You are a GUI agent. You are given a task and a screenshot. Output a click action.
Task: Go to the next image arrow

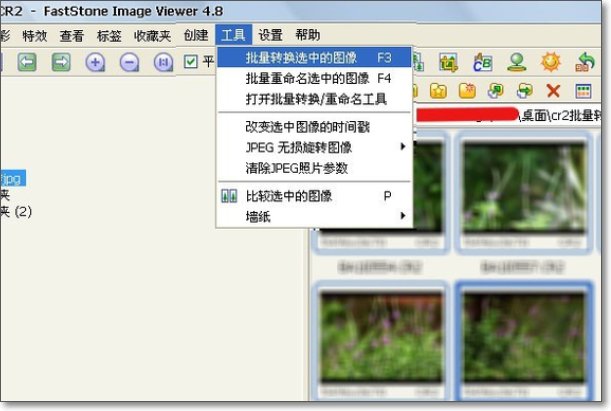pyautogui.click(x=61, y=62)
